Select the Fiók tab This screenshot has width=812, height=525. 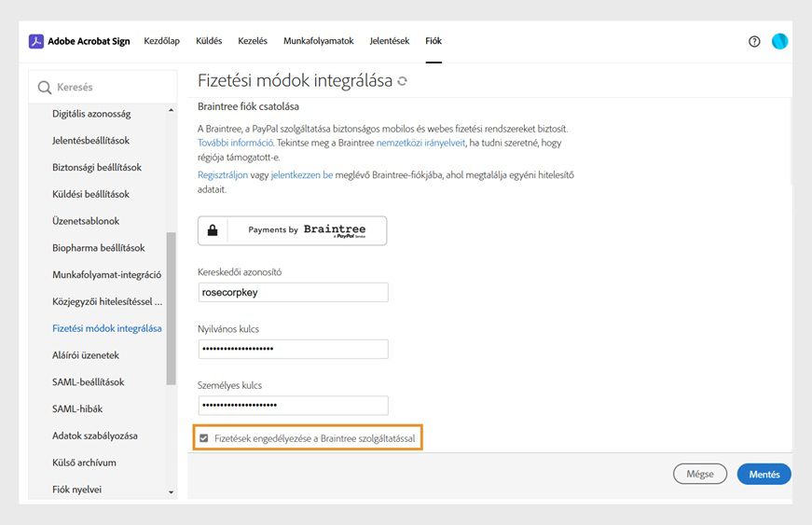pyautogui.click(x=434, y=41)
